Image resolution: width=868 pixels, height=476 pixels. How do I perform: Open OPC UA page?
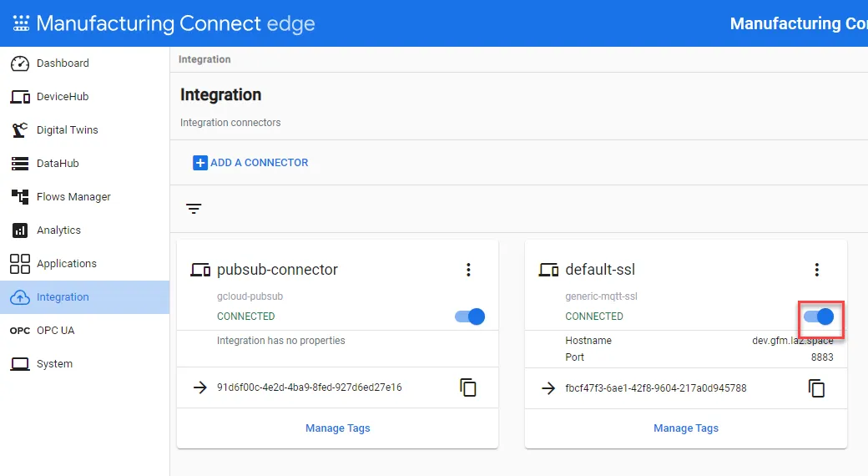[x=84, y=330]
